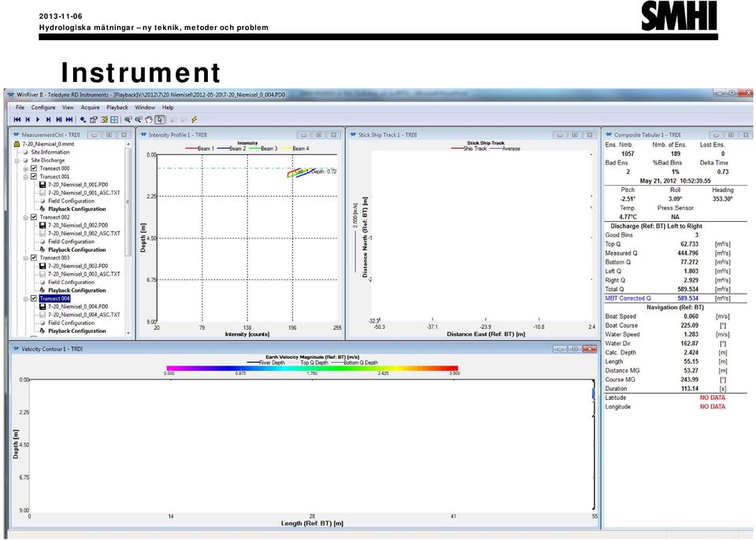
Task: Jump to last ensemble toolbar button
Action: click(69, 120)
